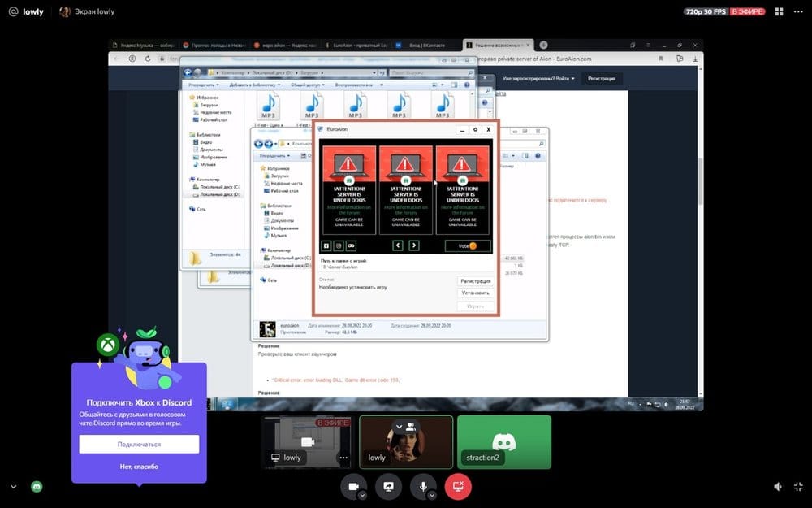Click the screen share button

click(x=388, y=486)
